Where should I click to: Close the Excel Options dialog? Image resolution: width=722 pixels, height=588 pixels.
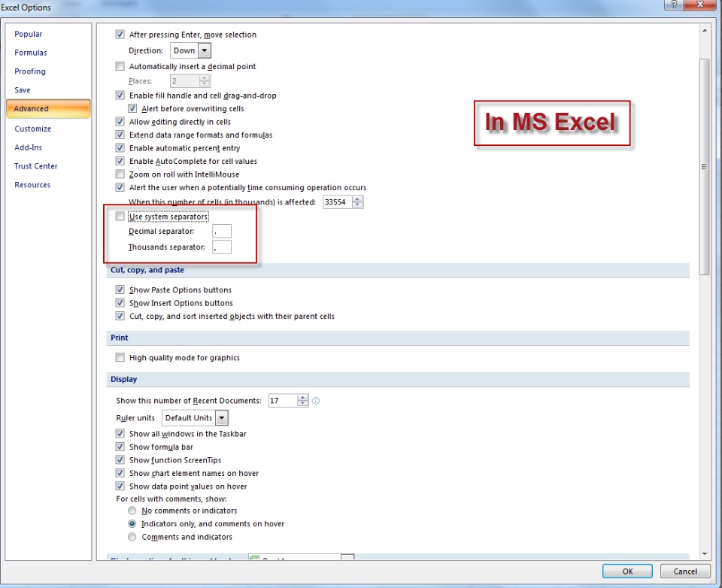[x=699, y=5]
